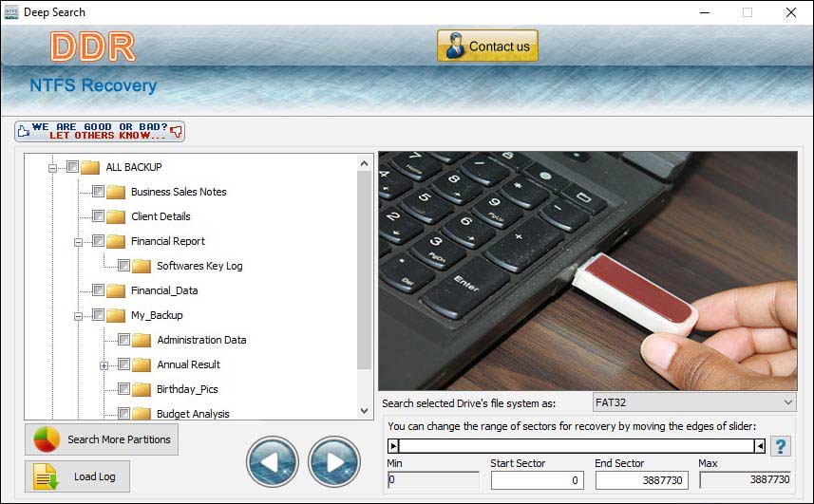
Task: Select the 'Financial_Data' tree label
Action: (164, 290)
